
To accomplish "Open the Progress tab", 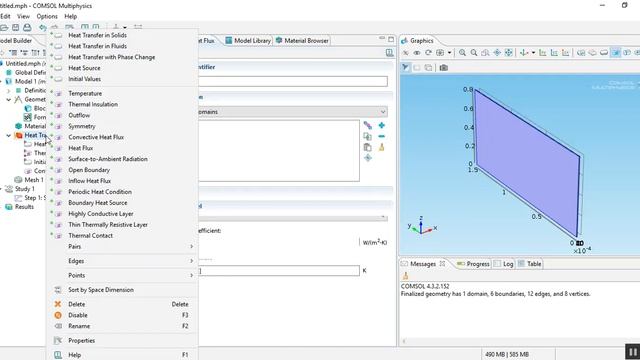I will [473, 264].
